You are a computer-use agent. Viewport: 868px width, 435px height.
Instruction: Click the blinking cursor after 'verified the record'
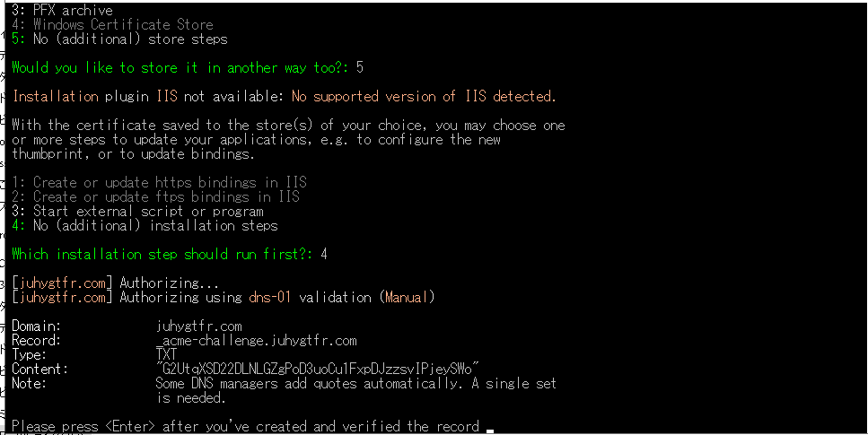pyautogui.click(x=489, y=430)
